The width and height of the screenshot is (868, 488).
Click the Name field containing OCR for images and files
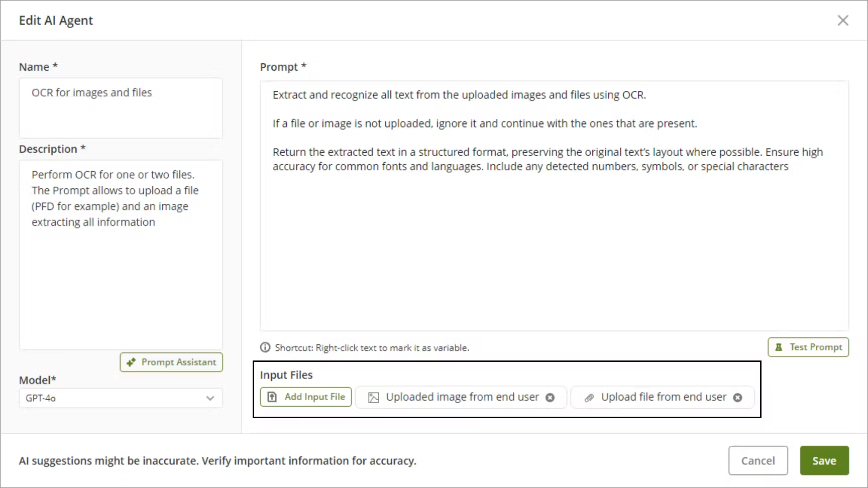point(121,108)
